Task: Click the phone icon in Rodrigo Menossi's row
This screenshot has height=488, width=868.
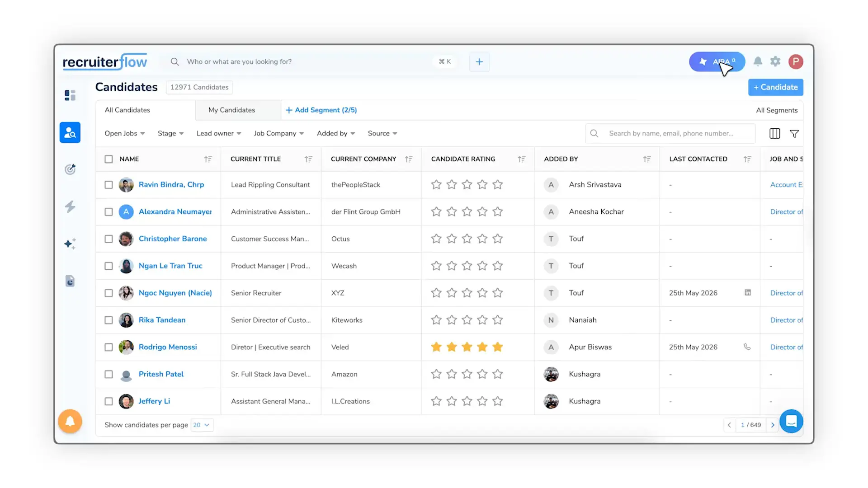Action: coord(747,347)
